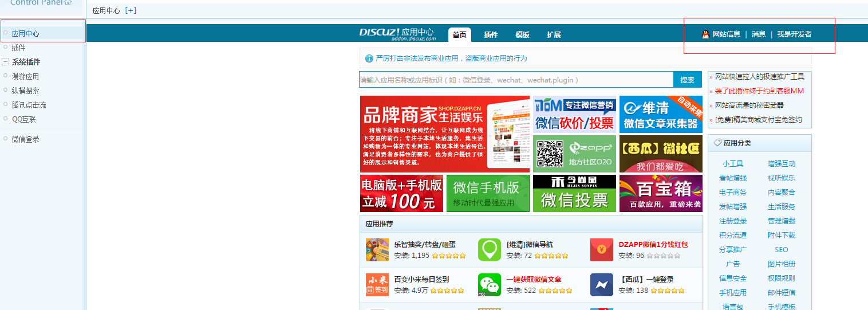Select the 电子商务 category
Viewport: 868px width, 310px height.
(x=733, y=193)
